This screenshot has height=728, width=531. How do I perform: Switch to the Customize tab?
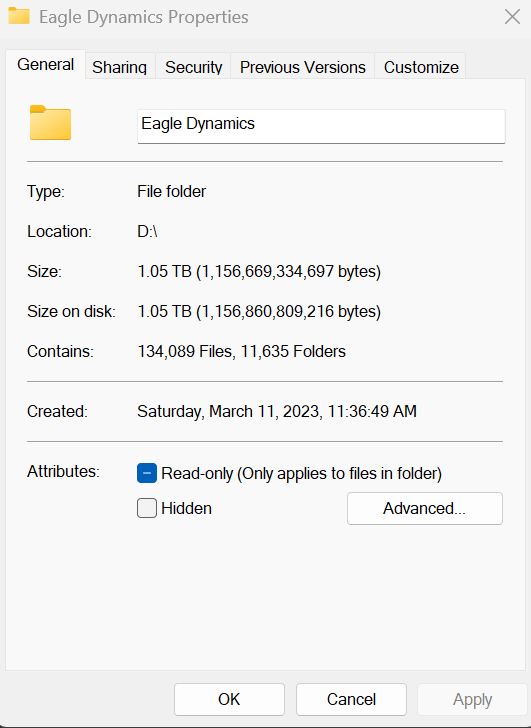pyautogui.click(x=421, y=67)
